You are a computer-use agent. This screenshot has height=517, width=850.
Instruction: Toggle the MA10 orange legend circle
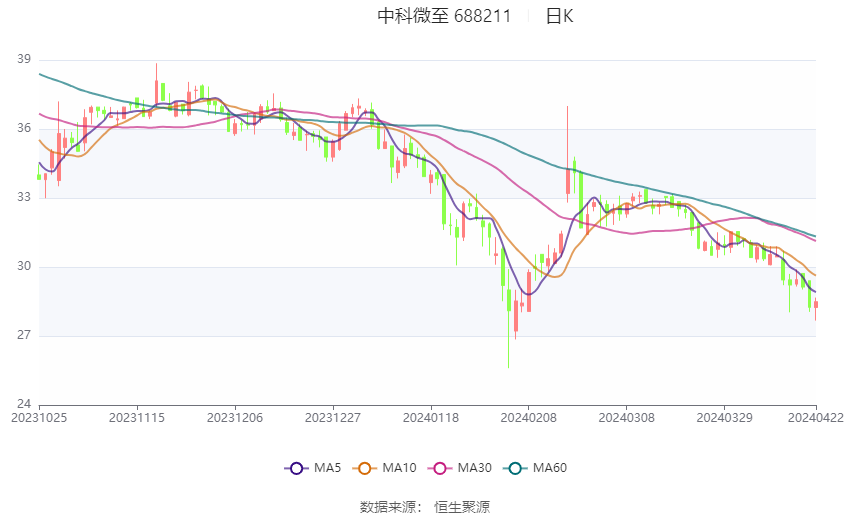[364, 468]
